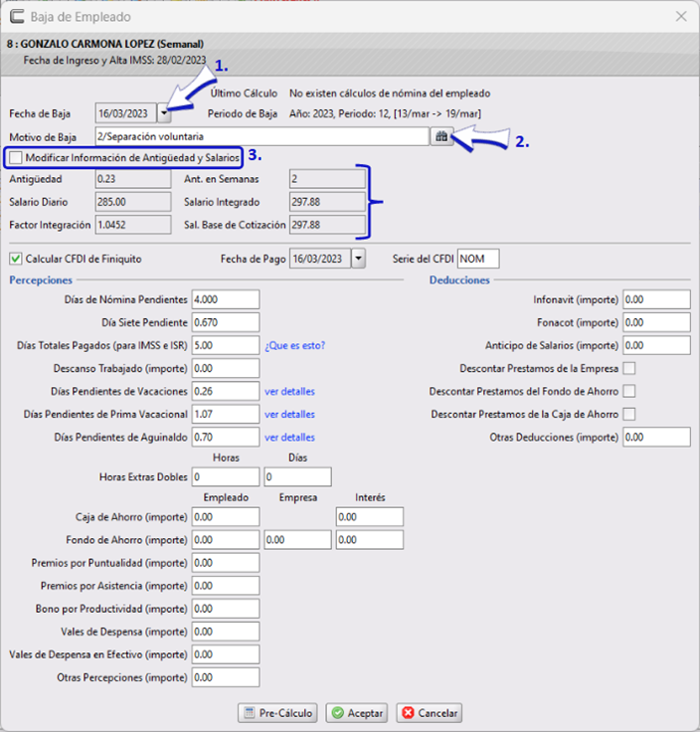The image size is (700, 732).
Task: View details for Días Pendientes de Aguinaldo
Action: [289, 437]
